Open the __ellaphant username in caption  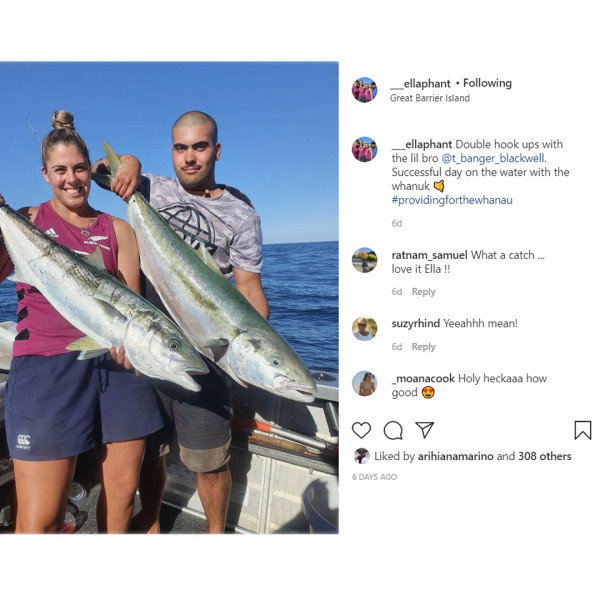pyautogui.click(x=422, y=144)
